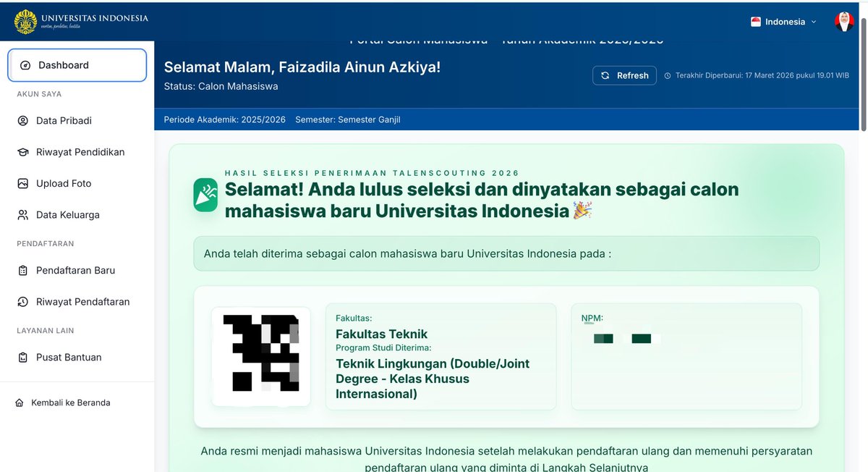Click the Data Keluarga people icon
This screenshot has height=472, width=868.
23,215
